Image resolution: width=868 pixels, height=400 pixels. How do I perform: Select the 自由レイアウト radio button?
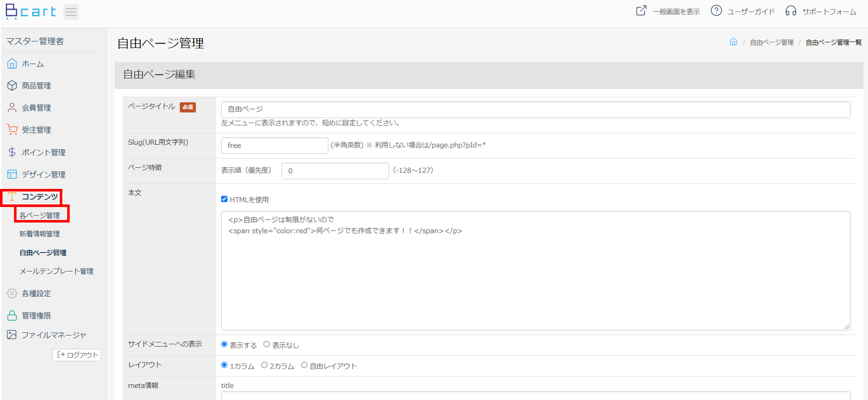(304, 365)
